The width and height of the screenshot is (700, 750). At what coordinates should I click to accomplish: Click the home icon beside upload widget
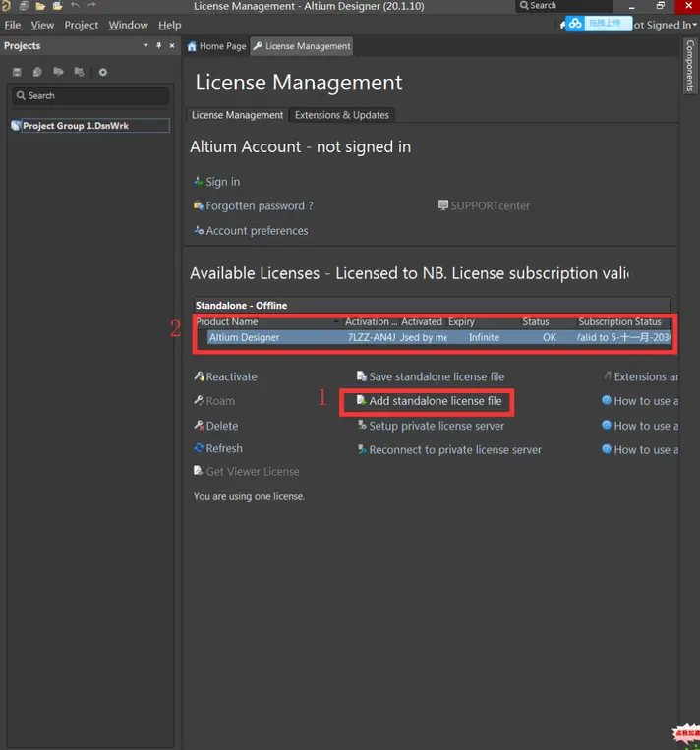(x=562, y=25)
